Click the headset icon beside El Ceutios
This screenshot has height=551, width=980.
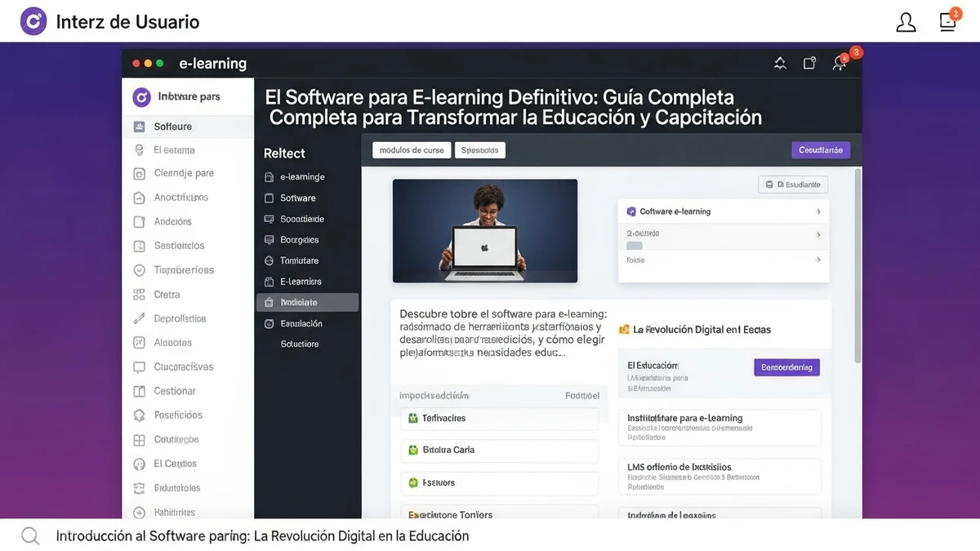tap(139, 464)
